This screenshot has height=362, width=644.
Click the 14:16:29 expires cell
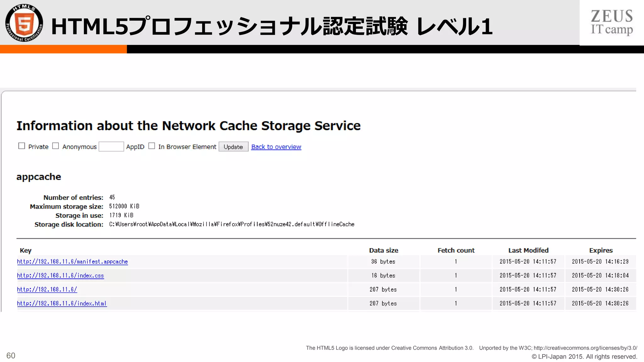pos(600,261)
